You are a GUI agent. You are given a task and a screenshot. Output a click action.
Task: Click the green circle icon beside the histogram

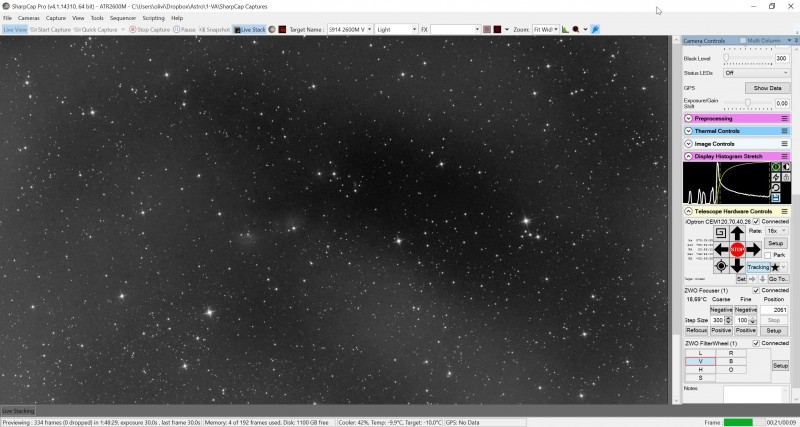pyautogui.click(x=776, y=167)
